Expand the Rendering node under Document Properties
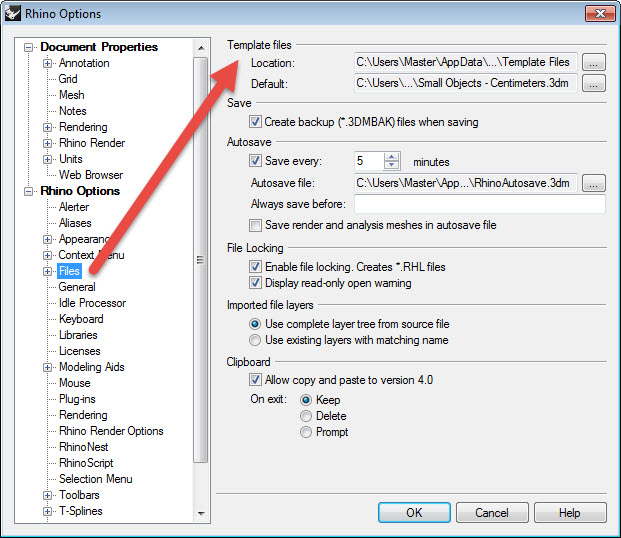621x538 pixels. point(48,127)
